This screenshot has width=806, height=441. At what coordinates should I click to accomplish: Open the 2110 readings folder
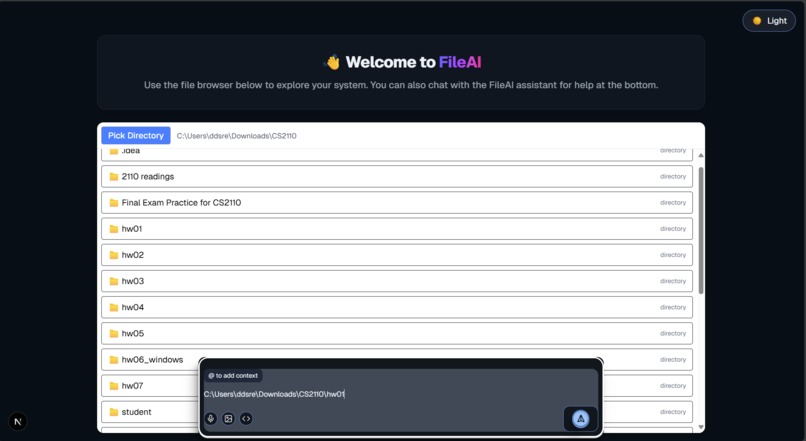point(397,176)
